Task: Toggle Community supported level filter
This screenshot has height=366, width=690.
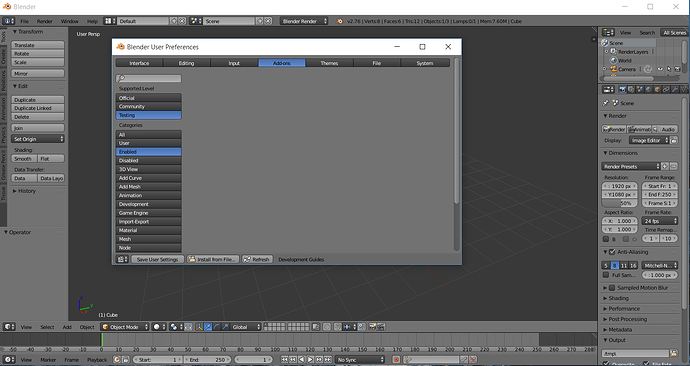Action: pos(148,106)
